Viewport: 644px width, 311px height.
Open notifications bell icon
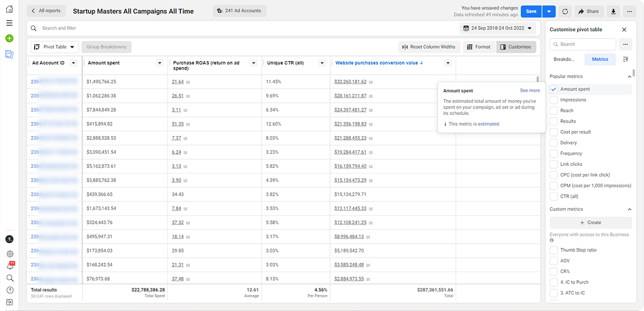click(9, 266)
